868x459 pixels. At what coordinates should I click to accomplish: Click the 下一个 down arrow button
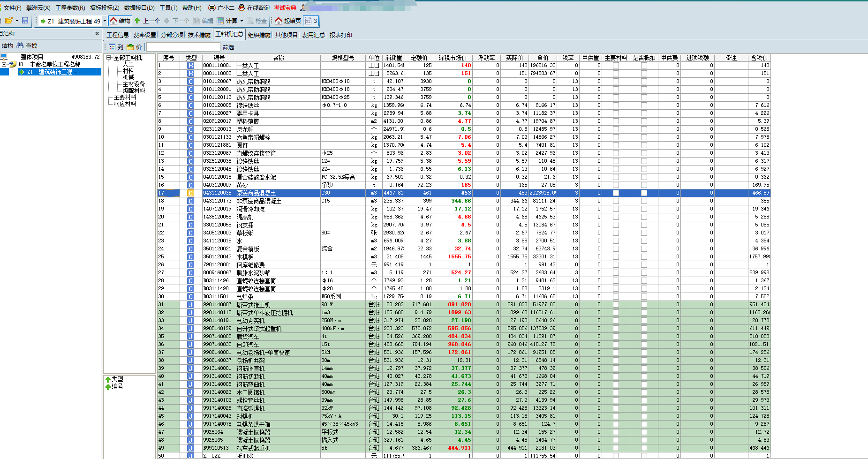pyautogui.click(x=176, y=21)
